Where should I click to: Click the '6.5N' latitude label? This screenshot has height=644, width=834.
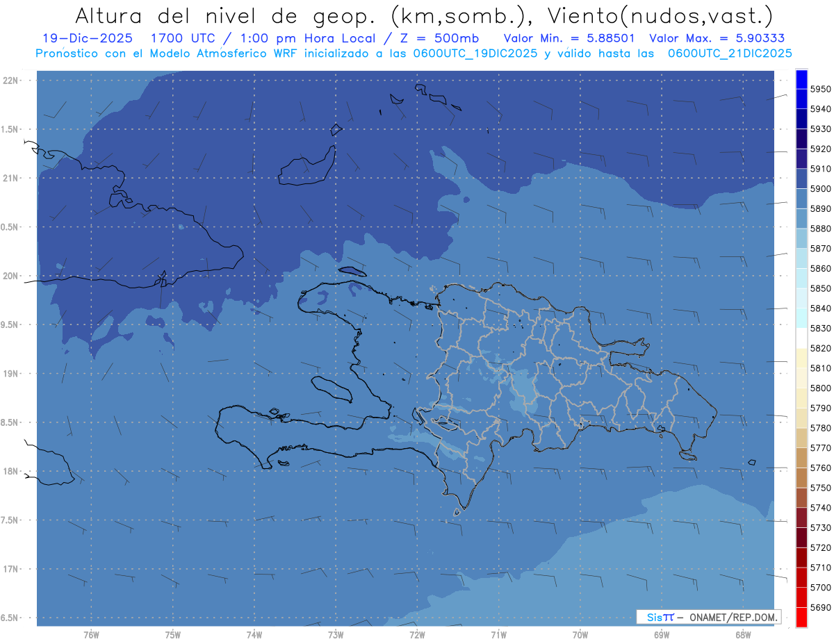point(10,618)
